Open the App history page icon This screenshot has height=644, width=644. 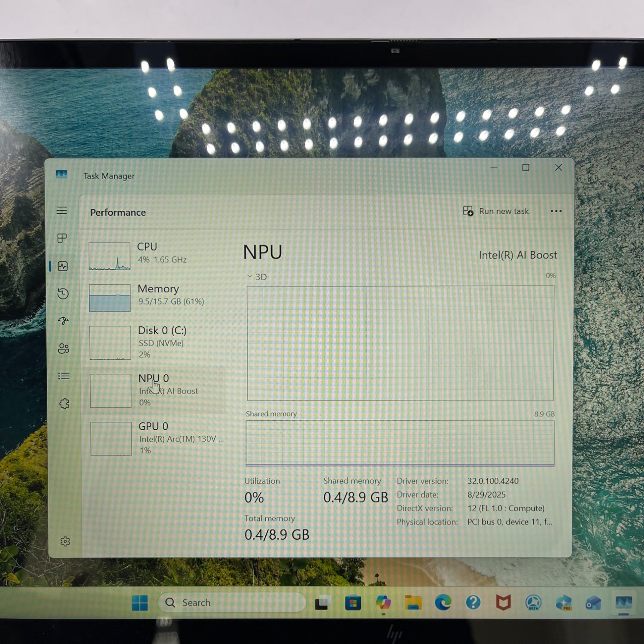point(63,294)
